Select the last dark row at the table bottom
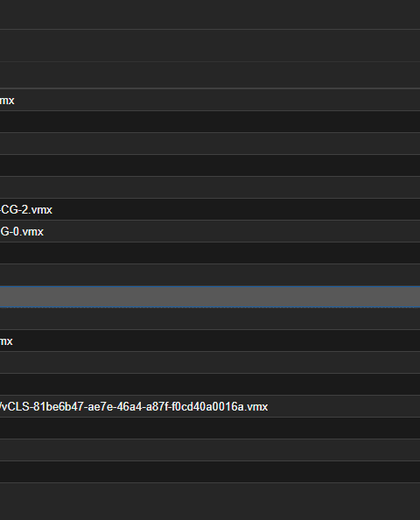 [210, 472]
